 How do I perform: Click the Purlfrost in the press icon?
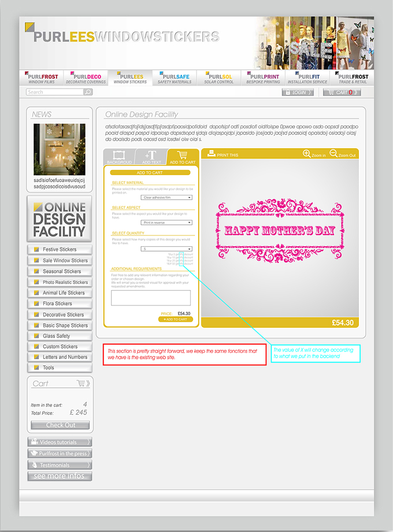tap(34, 453)
